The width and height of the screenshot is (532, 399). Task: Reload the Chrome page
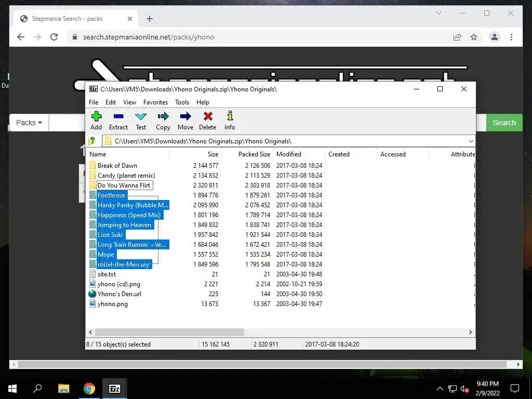tap(54, 37)
